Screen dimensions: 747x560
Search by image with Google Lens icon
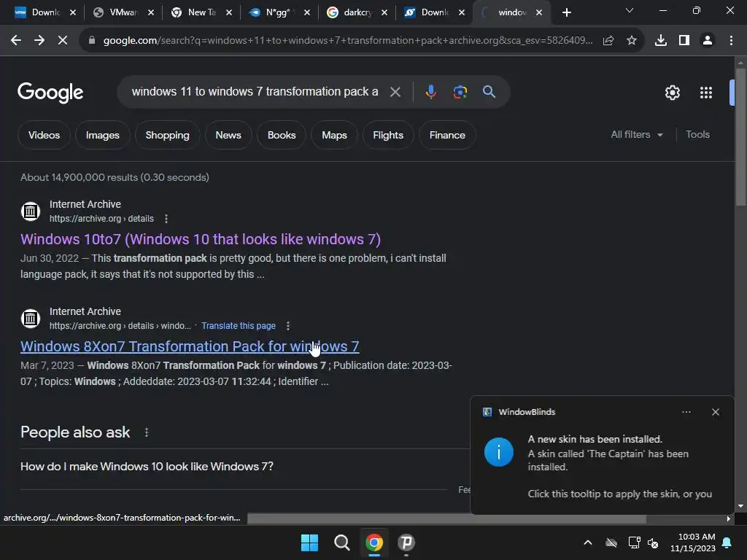[x=460, y=91]
